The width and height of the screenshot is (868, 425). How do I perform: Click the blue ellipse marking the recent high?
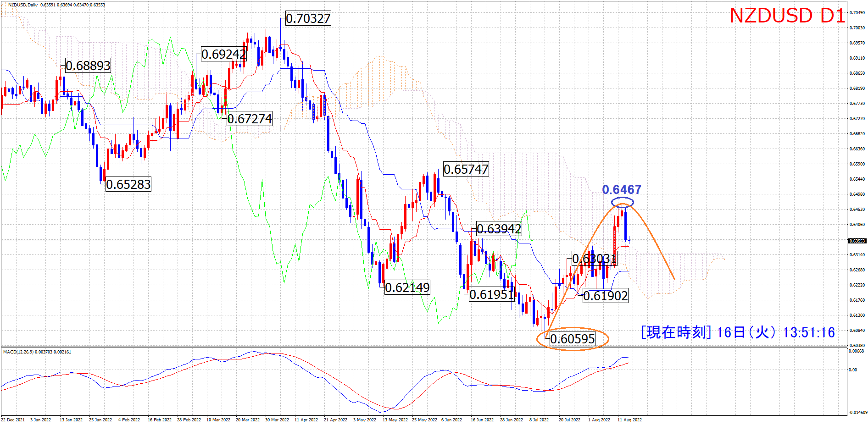(623, 202)
